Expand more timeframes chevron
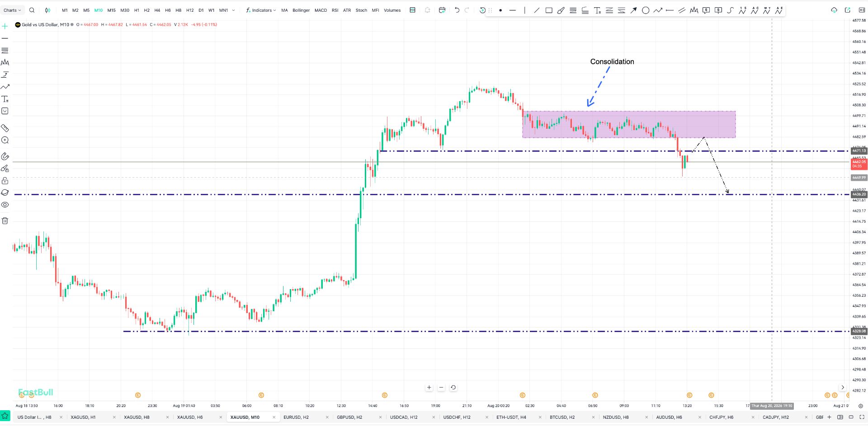 tap(233, 10)
